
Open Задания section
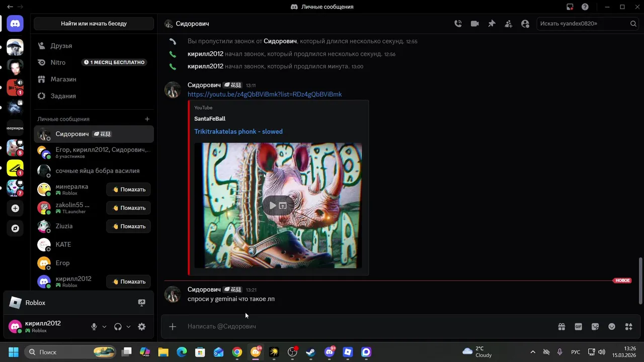point(94,96)
